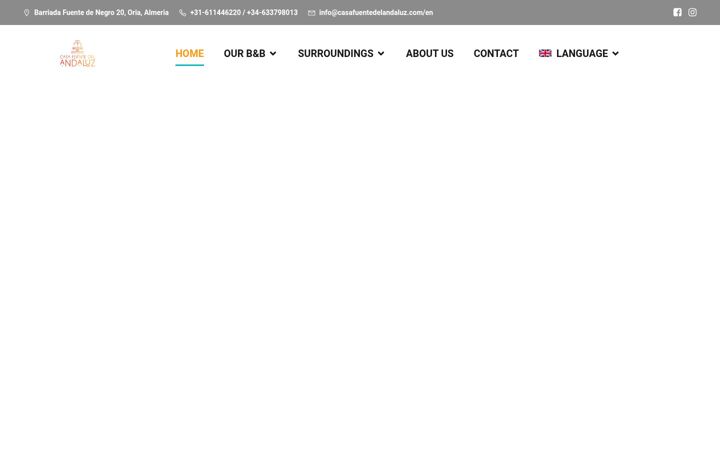Expand the Surroundings chevron

pos(381,53)
